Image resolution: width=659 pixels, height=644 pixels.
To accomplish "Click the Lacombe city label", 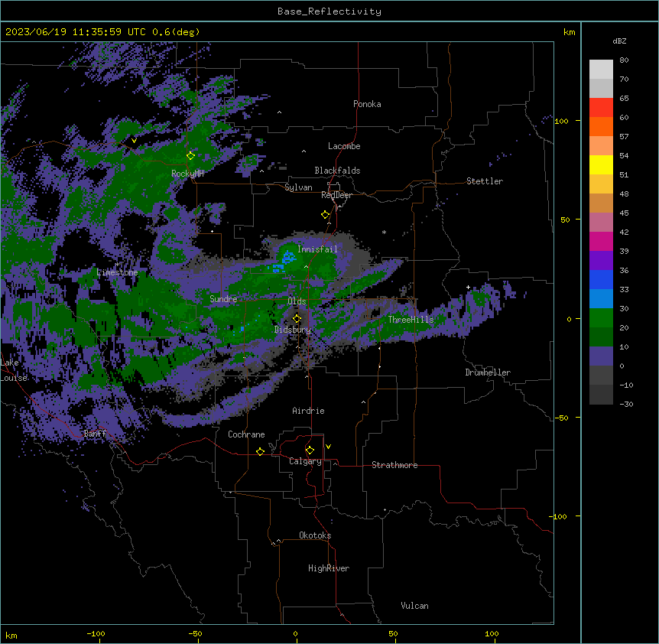I will click(344, 146).
